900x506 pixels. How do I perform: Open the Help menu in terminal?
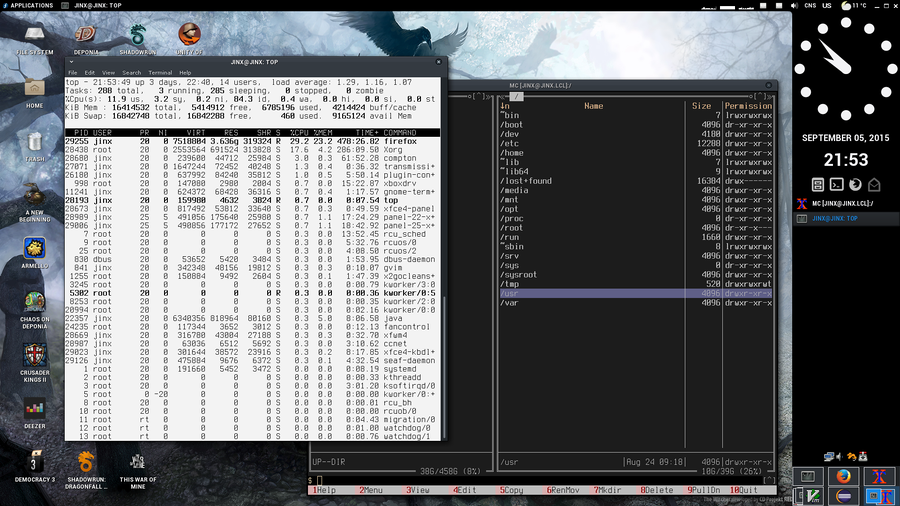185,73
